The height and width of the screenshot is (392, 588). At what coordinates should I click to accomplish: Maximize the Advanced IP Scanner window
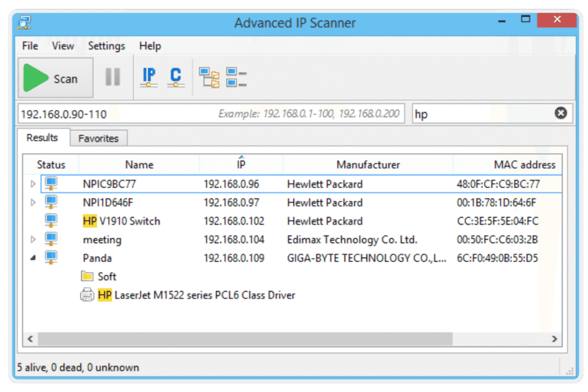(x=526, y=20)
